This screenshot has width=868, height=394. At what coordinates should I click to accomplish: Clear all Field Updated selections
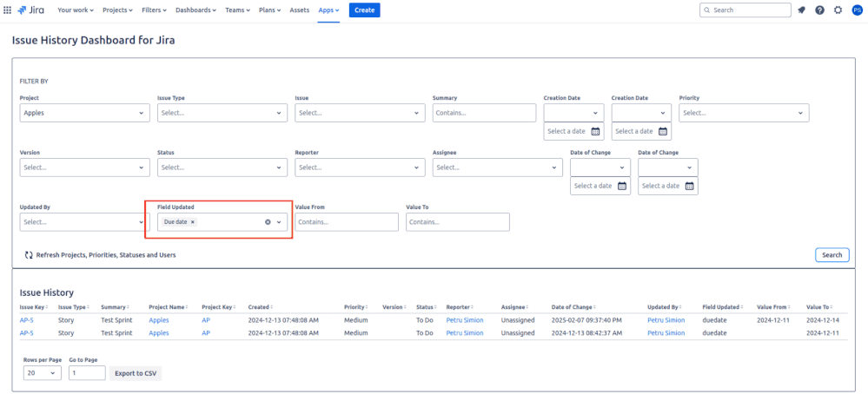click(x=268, y=222)
